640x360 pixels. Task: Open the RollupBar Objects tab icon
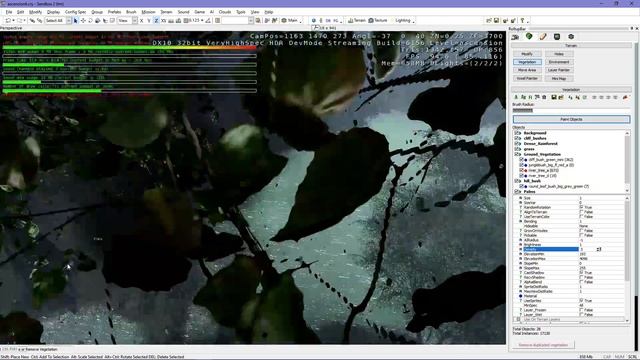(x=516, y=37)
